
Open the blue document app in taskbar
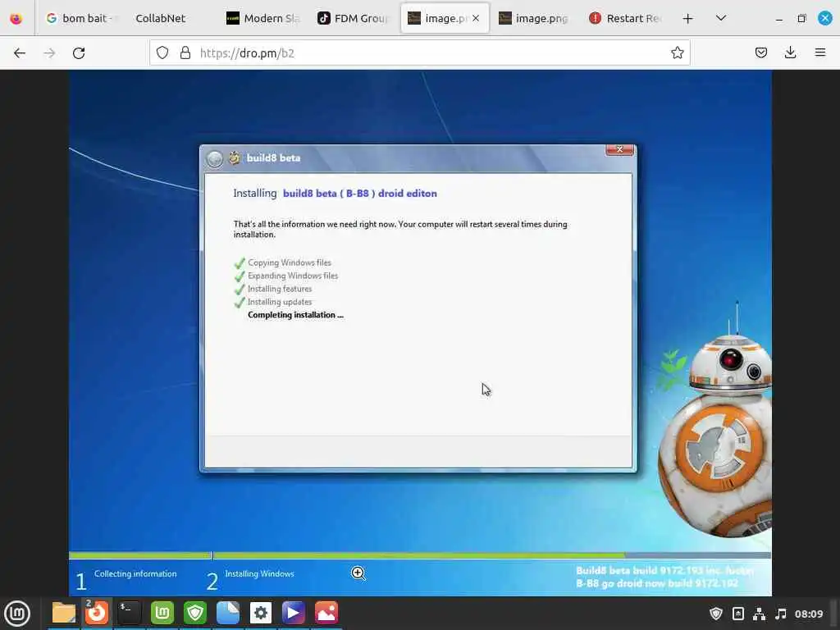pyautogui.click(x=228, y=613)
